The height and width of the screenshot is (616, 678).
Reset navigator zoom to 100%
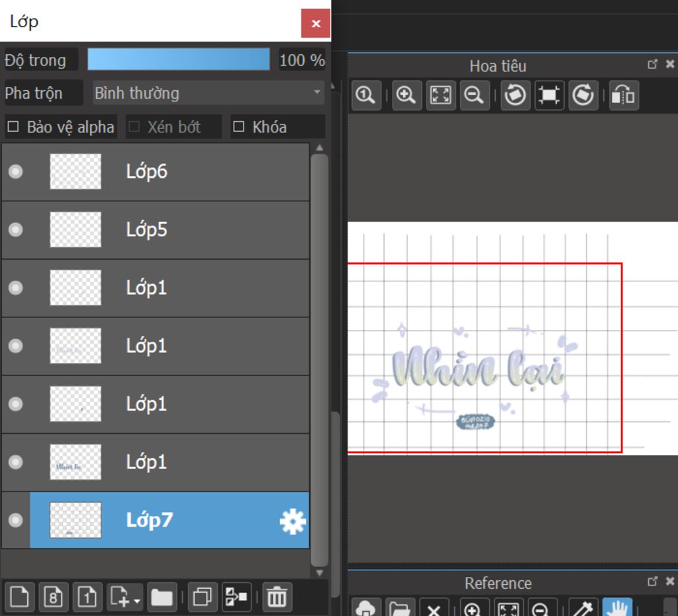[365, 95]
